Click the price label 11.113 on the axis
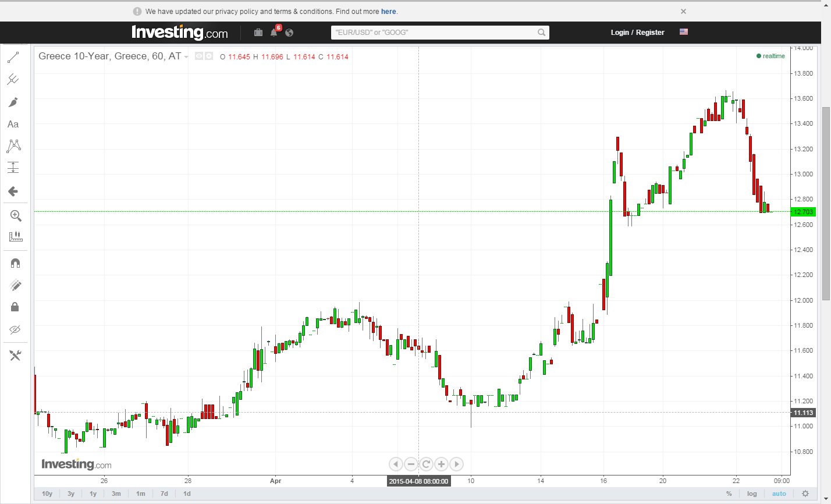The width and height of the screenshot is (831, 504). 803,413
